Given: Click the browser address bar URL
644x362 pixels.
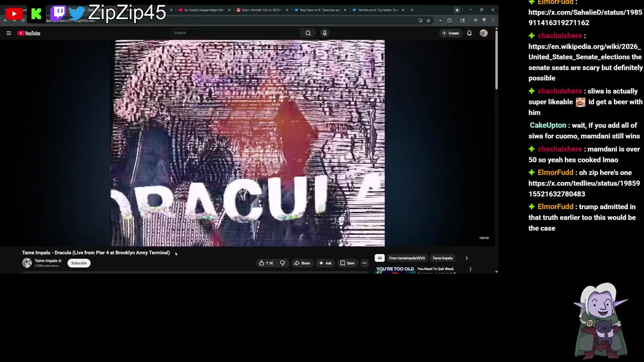Looking at the screenshot, I should pyautogui.click(x=70, y=21).
